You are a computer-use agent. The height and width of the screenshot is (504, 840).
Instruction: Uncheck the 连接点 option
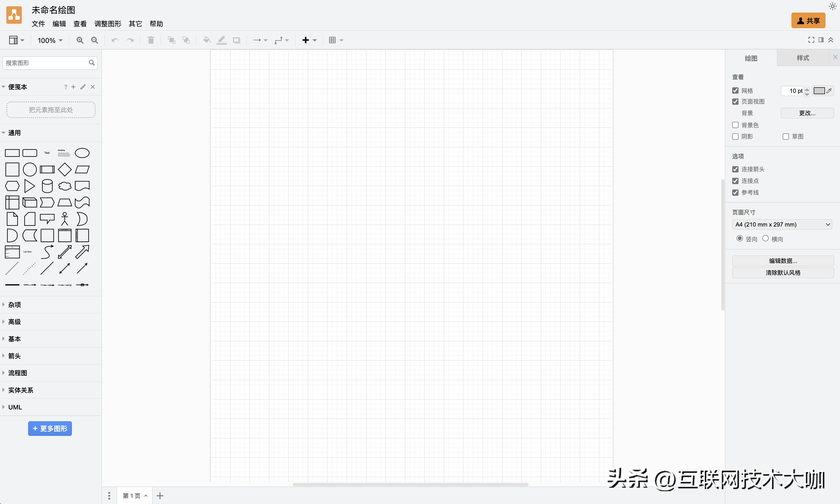pyautogui.click(x=736, y=181)
